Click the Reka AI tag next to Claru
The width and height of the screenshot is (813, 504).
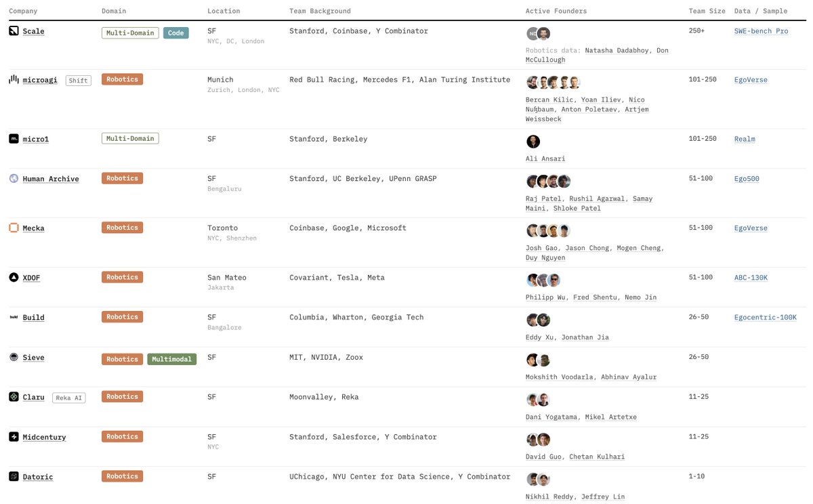coord(68,398)
